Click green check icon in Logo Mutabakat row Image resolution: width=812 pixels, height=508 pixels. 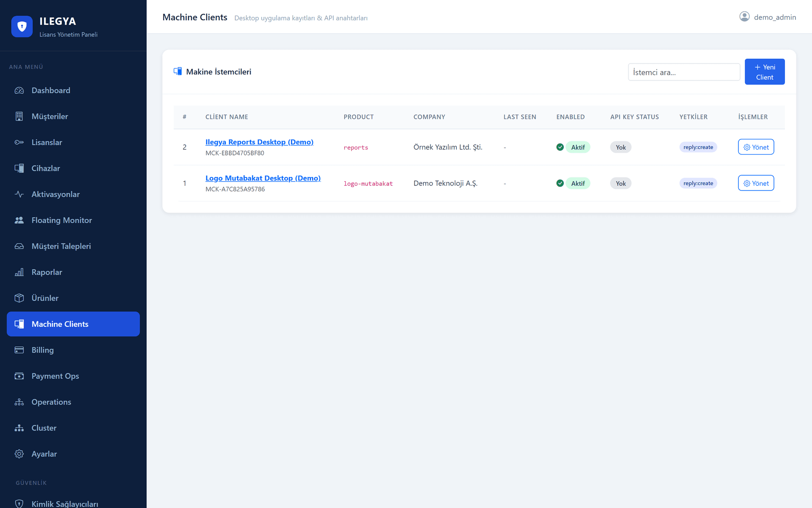[x=560, y=183]
